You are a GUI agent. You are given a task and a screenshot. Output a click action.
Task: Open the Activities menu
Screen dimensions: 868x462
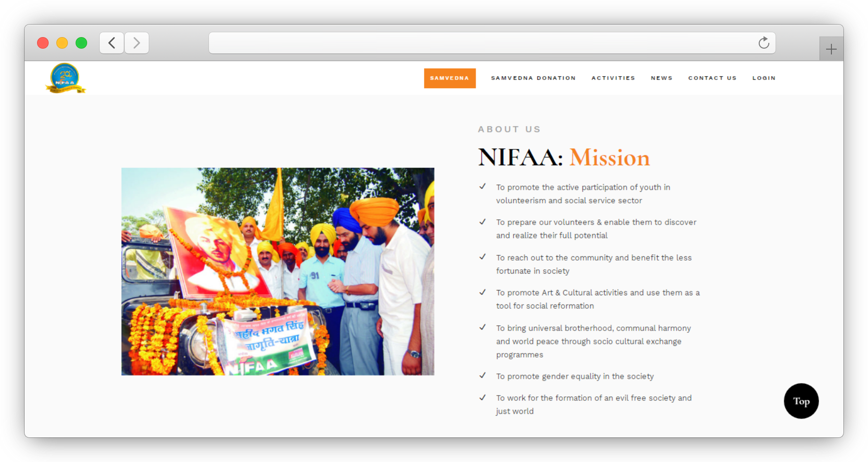[x=613, y=78]
